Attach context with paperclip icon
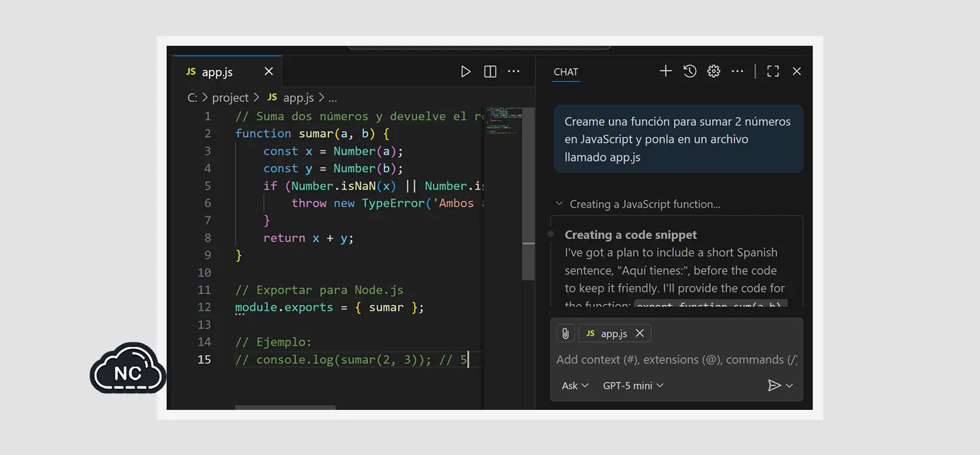 (566, 333)
